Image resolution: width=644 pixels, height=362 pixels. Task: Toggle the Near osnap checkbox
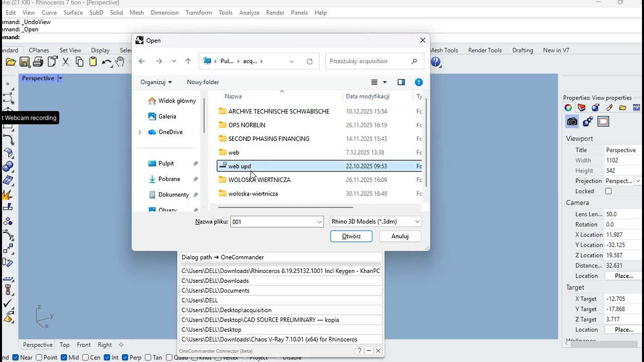click(x=16, y=357)
